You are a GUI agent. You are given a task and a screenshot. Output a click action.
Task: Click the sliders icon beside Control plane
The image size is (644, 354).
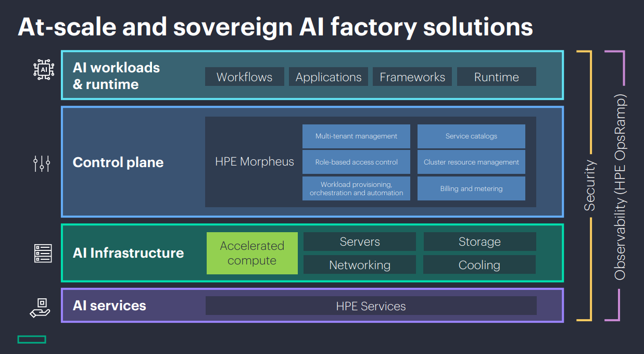tap(42, 163)
